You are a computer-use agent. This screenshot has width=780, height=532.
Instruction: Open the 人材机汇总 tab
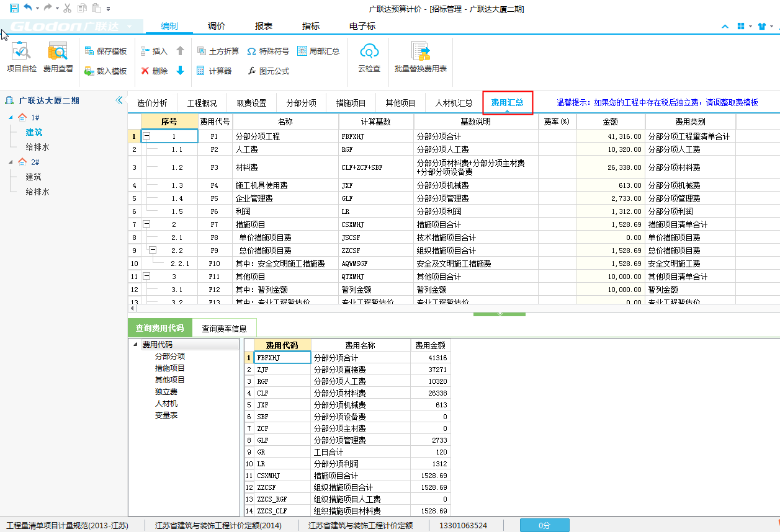pos(454,103)
